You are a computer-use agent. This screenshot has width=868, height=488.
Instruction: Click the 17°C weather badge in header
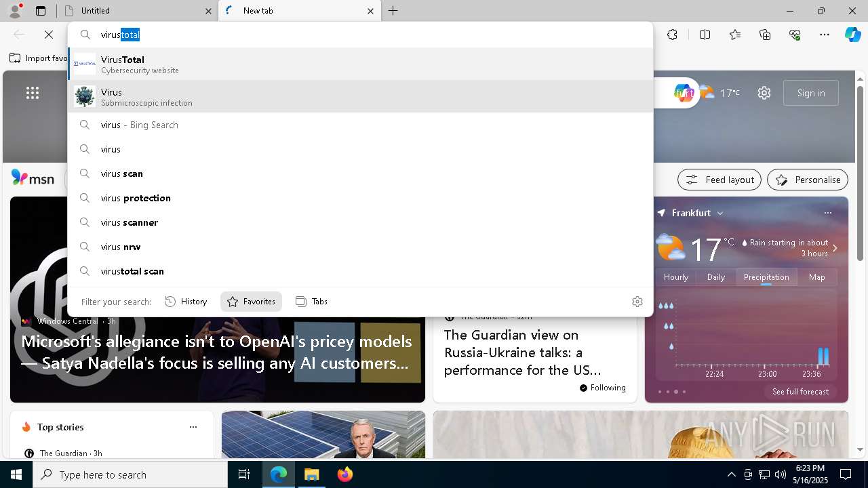point(719,93)
